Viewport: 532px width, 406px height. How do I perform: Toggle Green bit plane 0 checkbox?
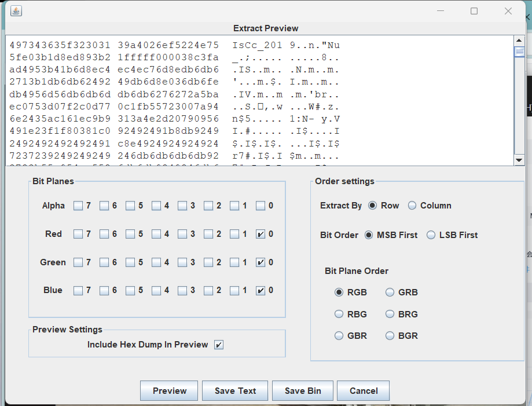[x=261, y=262]
